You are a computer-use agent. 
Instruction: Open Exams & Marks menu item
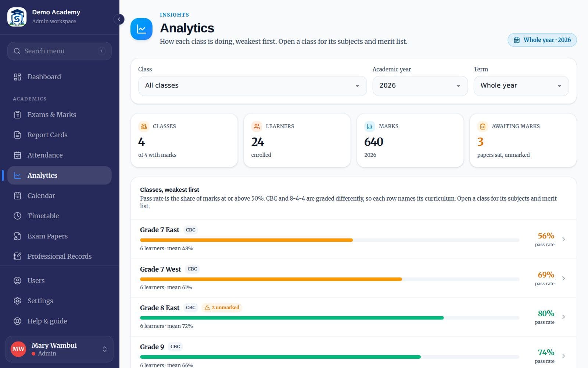coord(60,115)
